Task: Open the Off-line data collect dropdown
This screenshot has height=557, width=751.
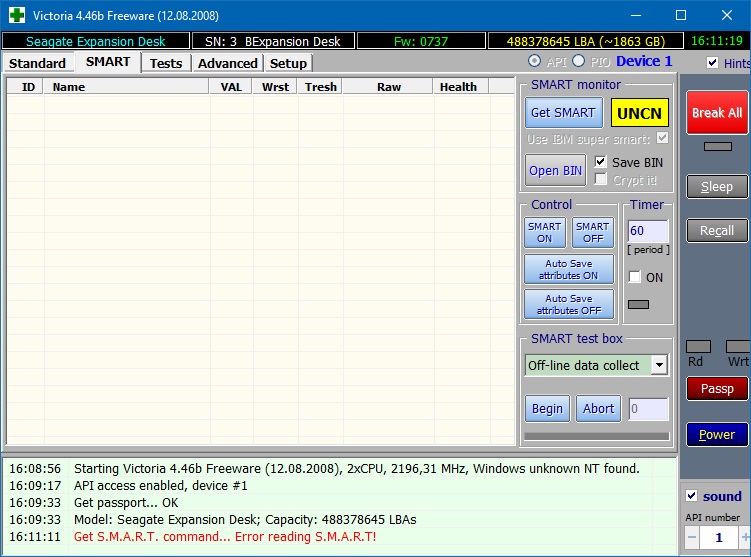Action: [659, 365]
